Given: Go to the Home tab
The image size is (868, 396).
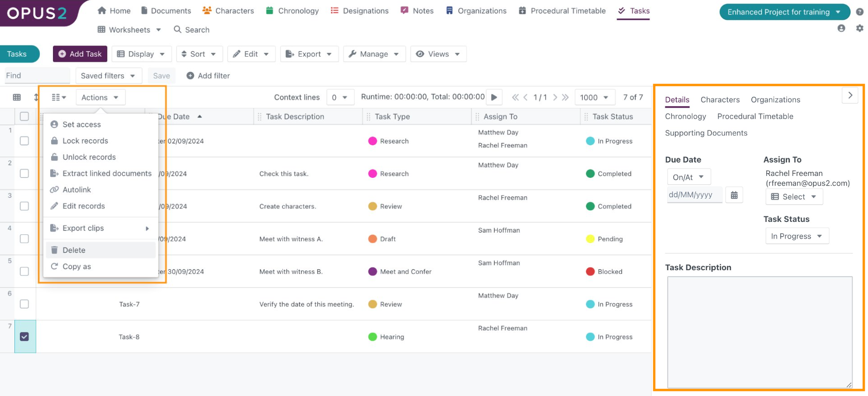Looking at the screenshot, I should pos(114,11).
